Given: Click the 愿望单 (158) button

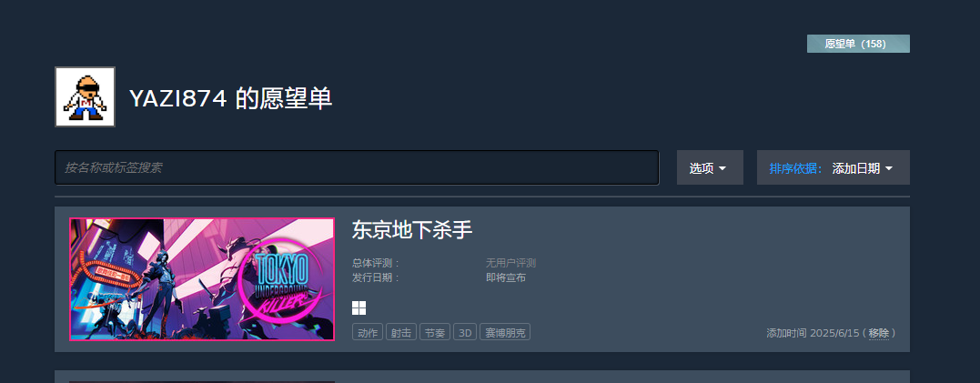Looking at the screenshot, I should pos(858,44).
